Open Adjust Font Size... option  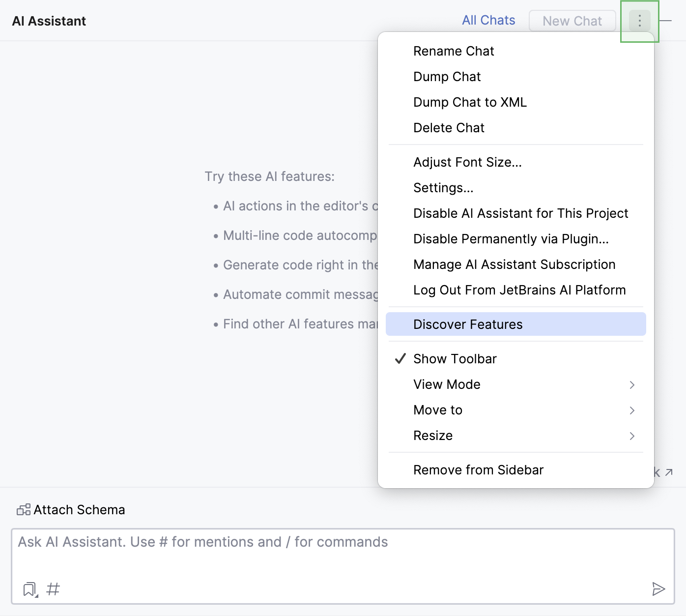pyautogui.click(x=516, y=162)
